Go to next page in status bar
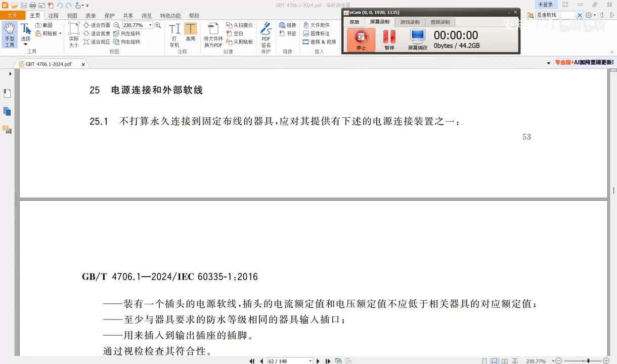617x364 pixels. (x=318, y=361)
